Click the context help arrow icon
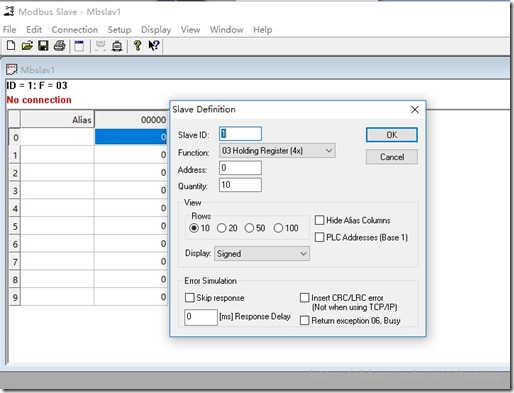 click(154, 45)
